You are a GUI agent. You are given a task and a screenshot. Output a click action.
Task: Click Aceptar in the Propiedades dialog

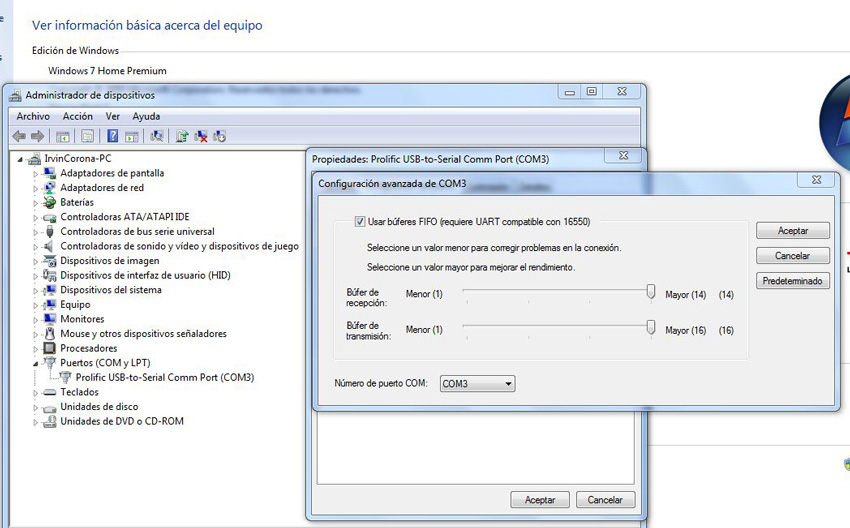pyautogui.click(x=540, y=500)
